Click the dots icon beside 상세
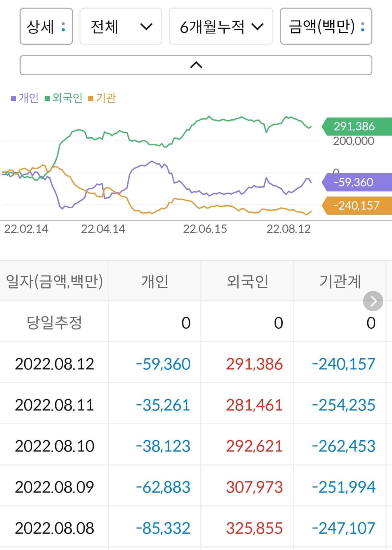This screenshot has width=392, height=550. click(x=62, y=27)
